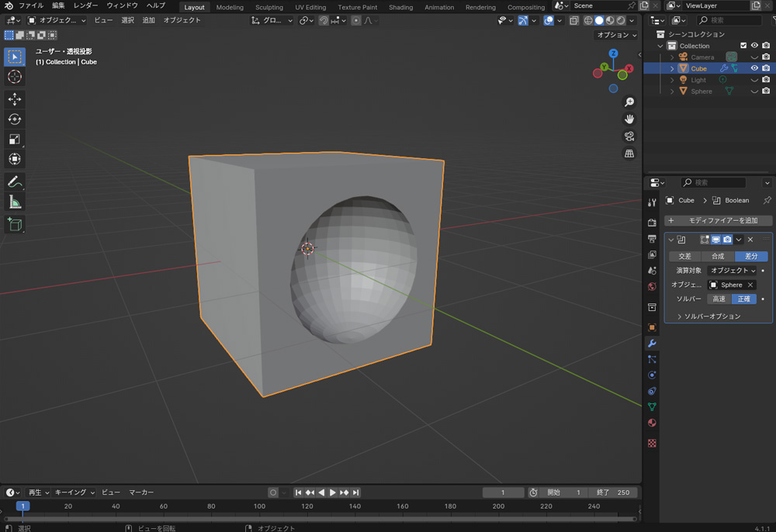Open the 編集 menu

pyautogui.click(x=58, y=6)
